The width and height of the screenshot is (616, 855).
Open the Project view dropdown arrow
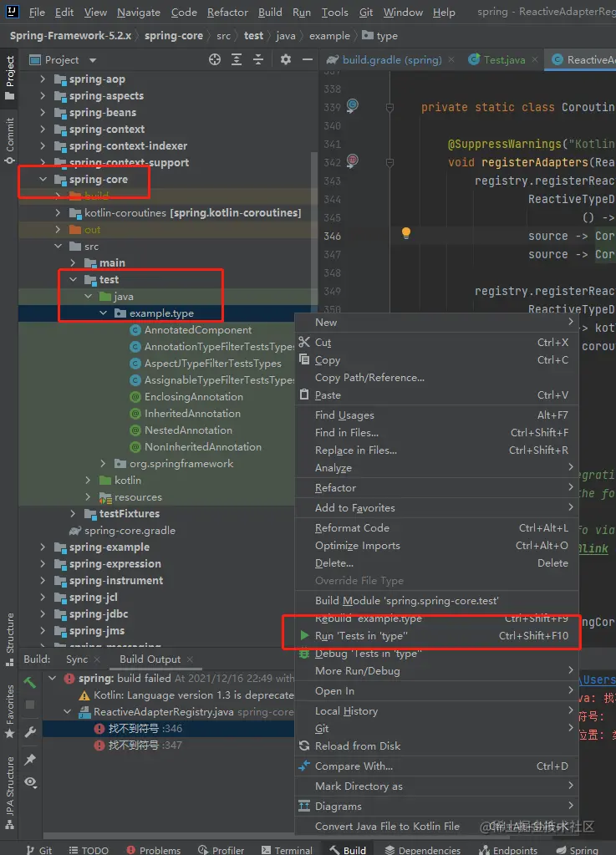coord(93,60)
